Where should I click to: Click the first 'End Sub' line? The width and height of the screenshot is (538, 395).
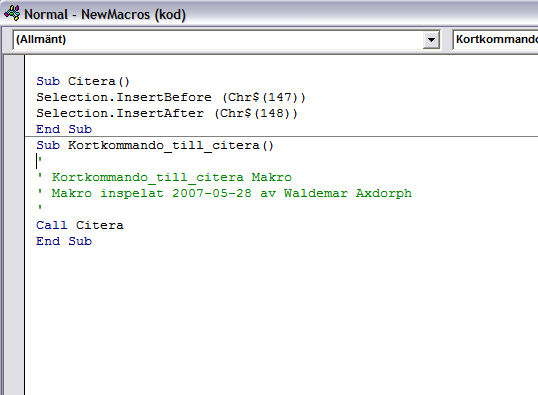point(64,129)
